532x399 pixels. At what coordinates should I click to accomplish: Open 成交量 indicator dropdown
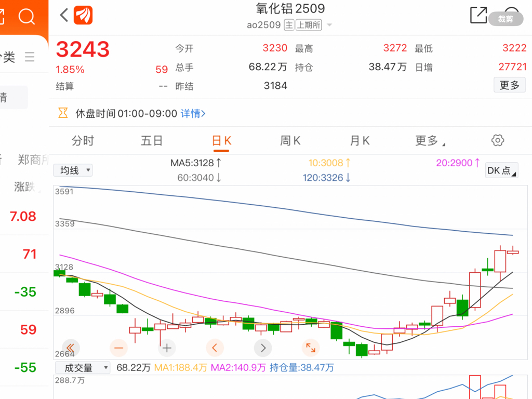pyautogui.click(x=83, y=368)
